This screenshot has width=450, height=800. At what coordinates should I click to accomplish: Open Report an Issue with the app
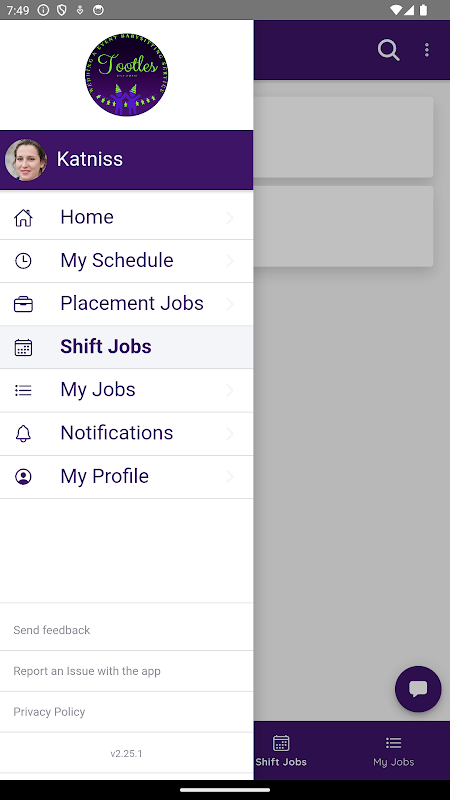87,671
